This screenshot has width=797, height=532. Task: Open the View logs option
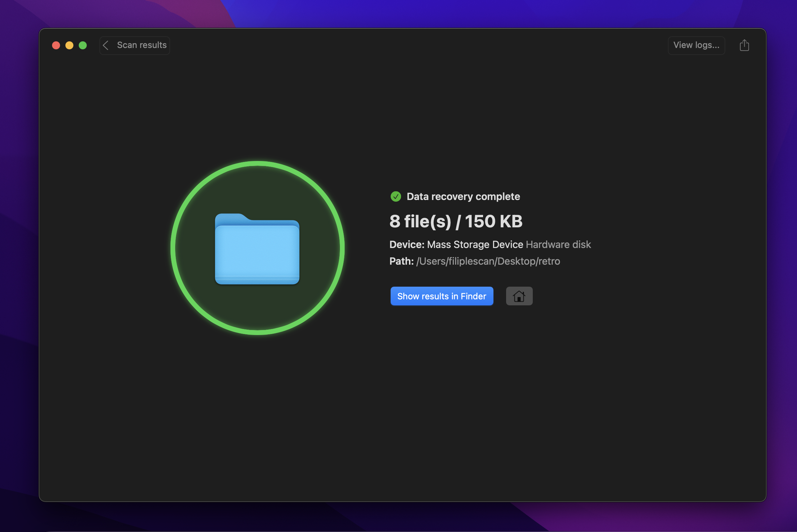pos(695,45)
